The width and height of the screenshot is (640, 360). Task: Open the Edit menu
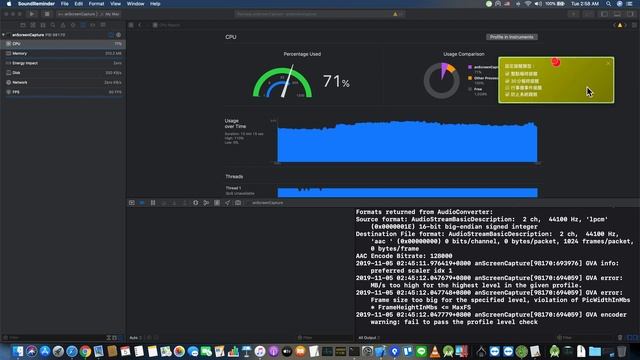78,4
